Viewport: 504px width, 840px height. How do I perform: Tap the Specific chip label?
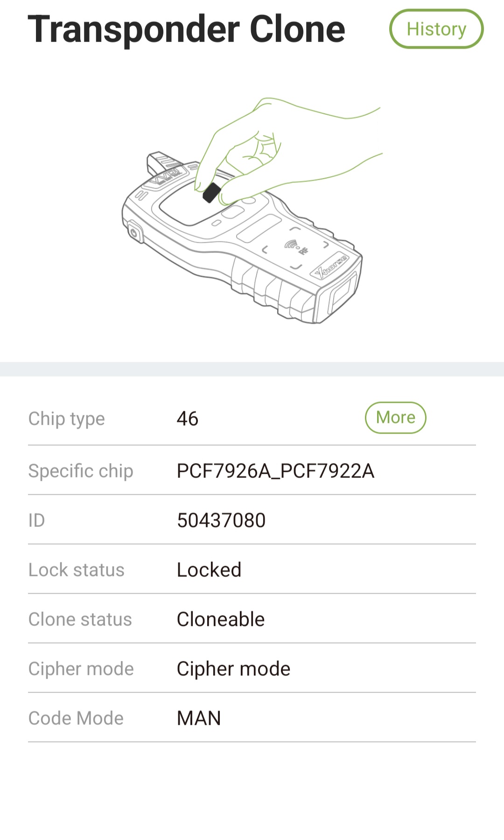click(x=81, y=471)
